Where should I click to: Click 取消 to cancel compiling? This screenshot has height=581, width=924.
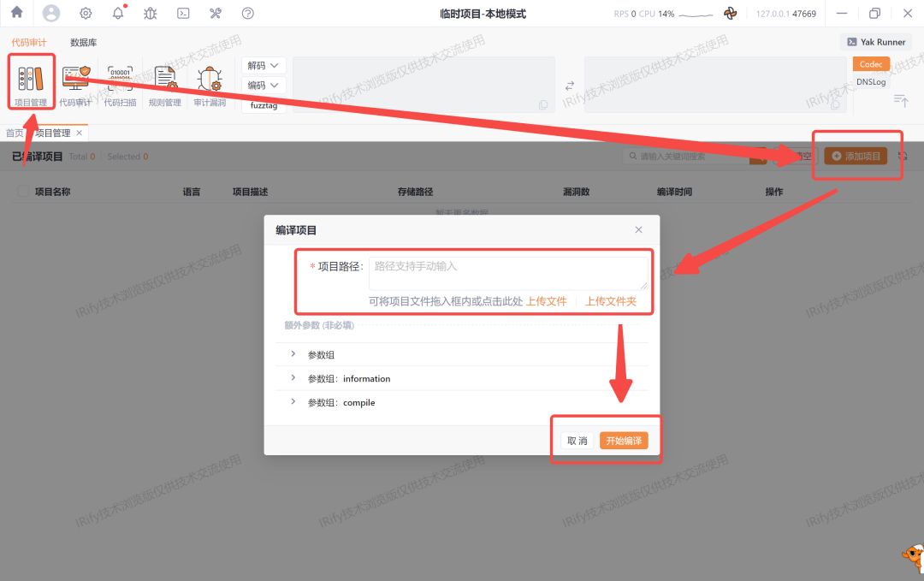point(577,441)
